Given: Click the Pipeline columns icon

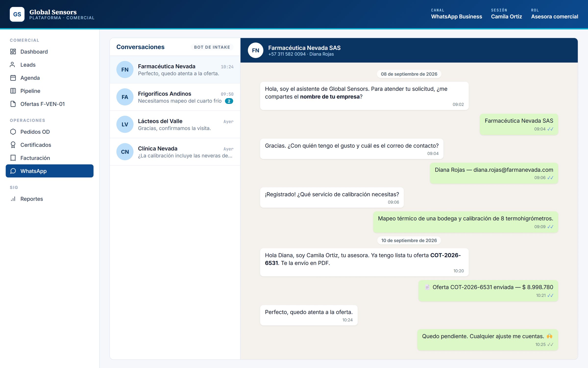Looking at the screenshot, I should [x=13, y=91].
